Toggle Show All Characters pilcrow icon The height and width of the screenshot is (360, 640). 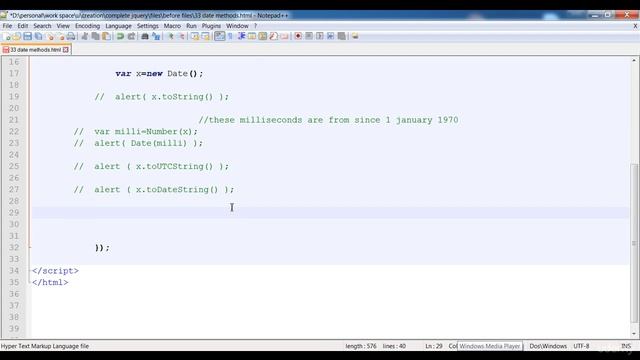coord(230,36)
